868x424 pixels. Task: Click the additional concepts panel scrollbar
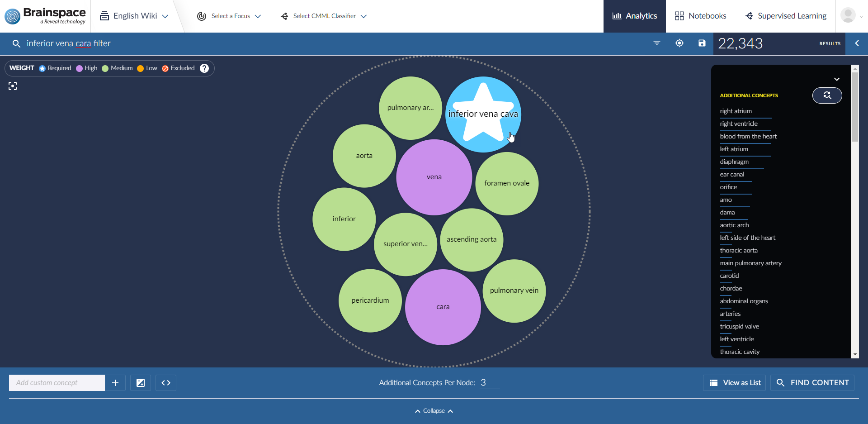pyautogui.click(x=855, y=107)
